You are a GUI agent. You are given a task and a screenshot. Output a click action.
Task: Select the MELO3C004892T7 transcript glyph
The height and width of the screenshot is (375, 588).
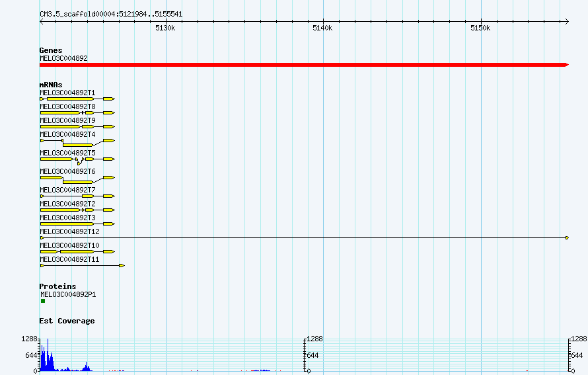(77, 196)
